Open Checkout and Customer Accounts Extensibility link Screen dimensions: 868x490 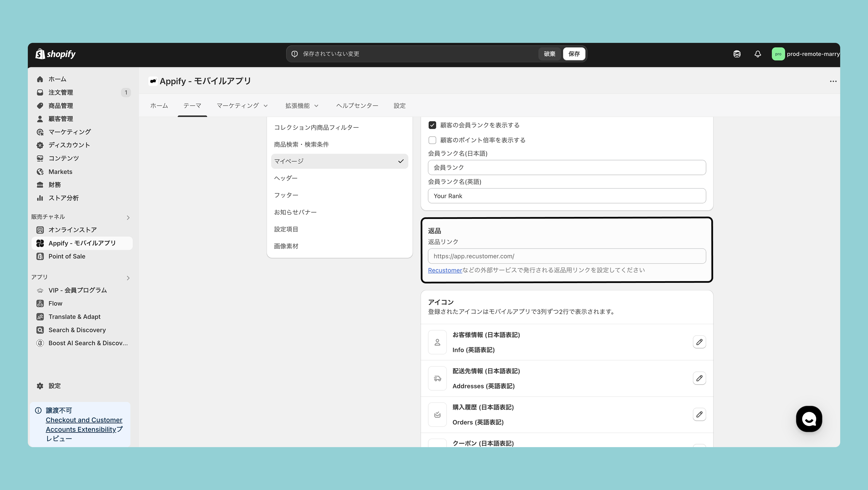(x=84, y=425)
